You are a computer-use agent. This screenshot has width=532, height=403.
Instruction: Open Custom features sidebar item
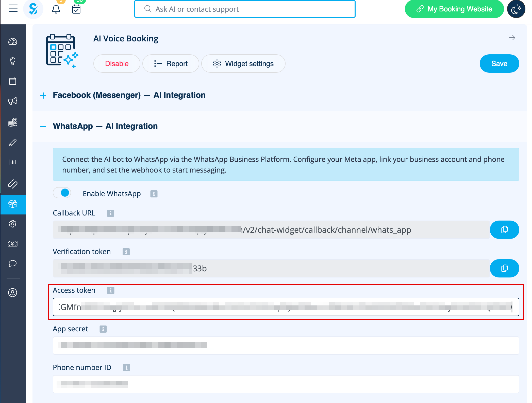pyautogui.click(x=13, y=204)
